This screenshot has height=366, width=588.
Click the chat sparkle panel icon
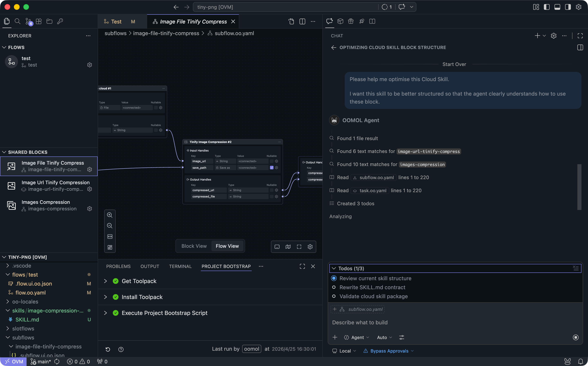coord(330,21)
